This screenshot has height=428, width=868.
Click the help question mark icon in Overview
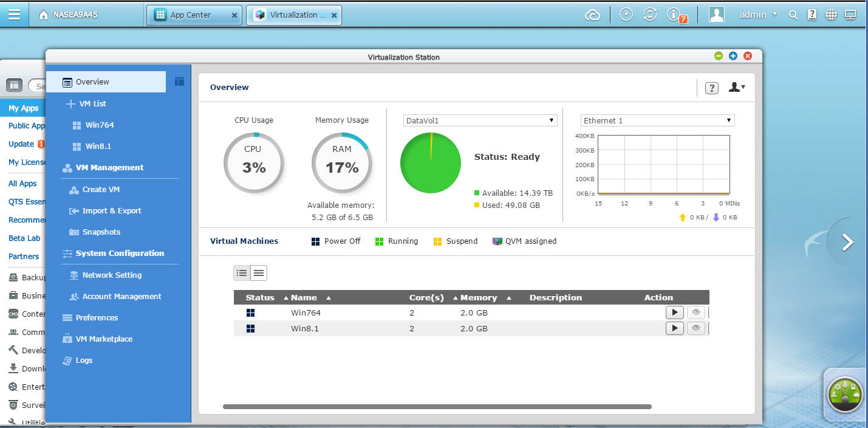711,88
